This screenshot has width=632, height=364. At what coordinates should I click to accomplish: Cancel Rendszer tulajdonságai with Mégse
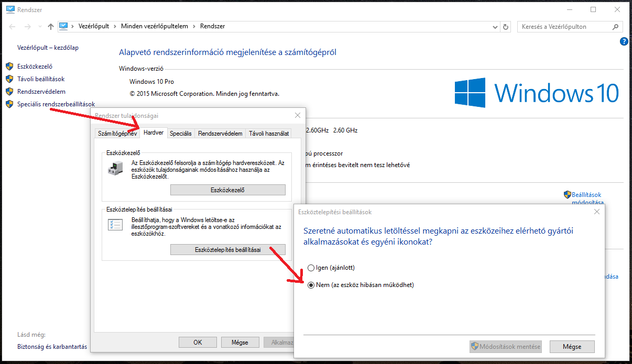pos(240,343)
